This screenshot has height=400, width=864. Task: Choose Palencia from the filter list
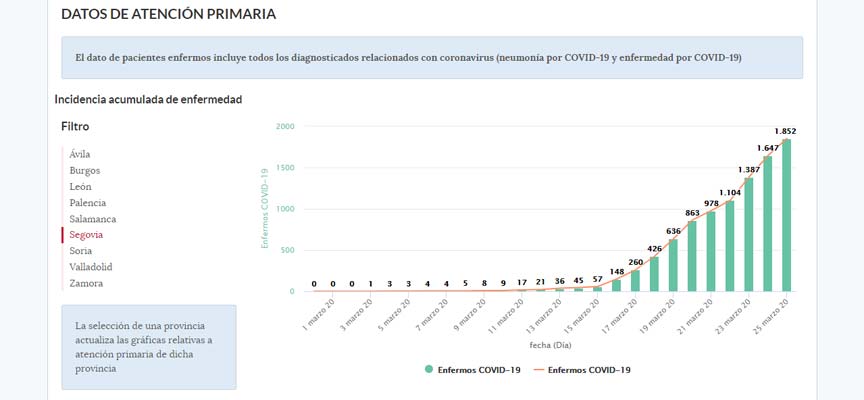(x=88, y=202)
